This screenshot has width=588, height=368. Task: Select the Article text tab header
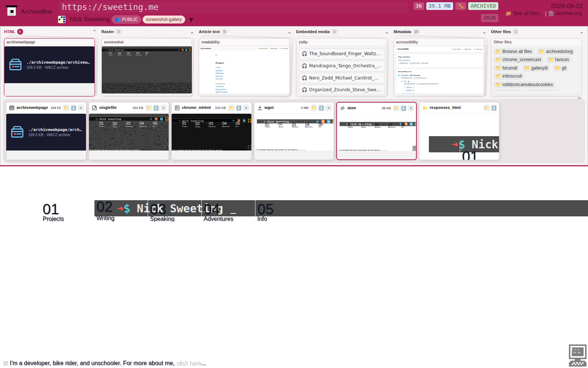[x=209, y=32]
